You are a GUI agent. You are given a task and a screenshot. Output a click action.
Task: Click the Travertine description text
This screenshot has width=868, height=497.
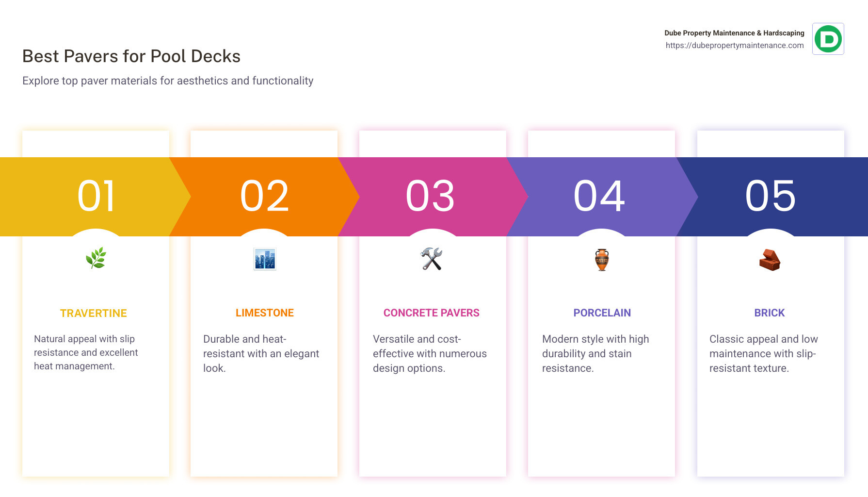86,352
